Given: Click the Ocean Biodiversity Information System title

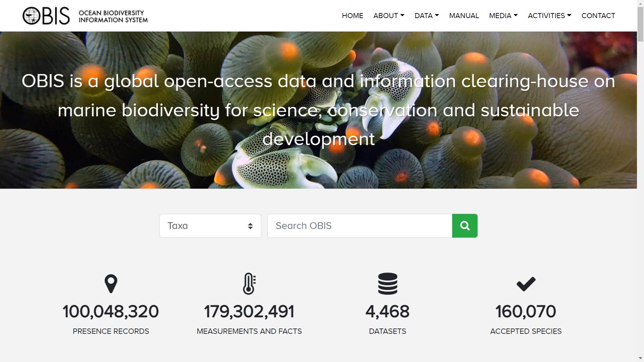Looking at the screenshot, I should tap(113, 16).
